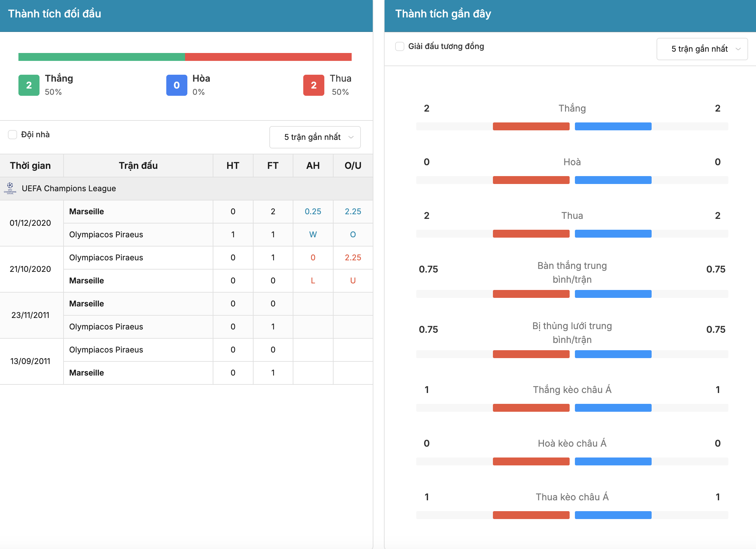
Task: Click the green win count badge
Action: (x=29, y=85)
